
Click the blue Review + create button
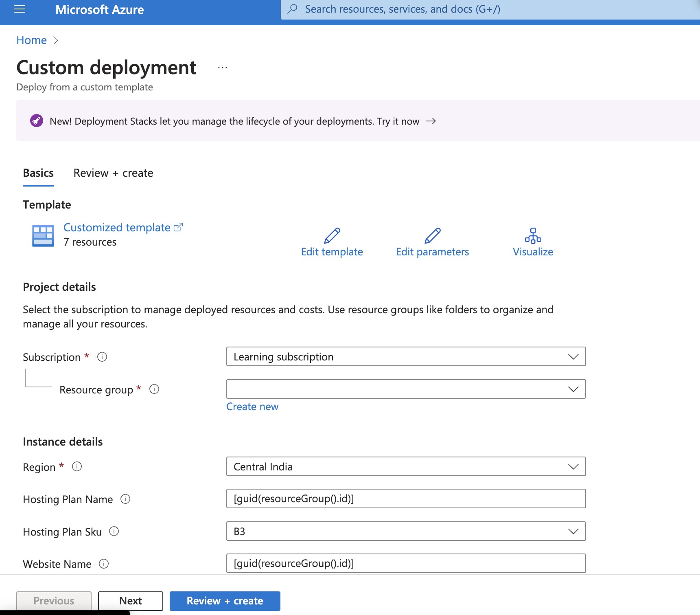pos(225,601)
